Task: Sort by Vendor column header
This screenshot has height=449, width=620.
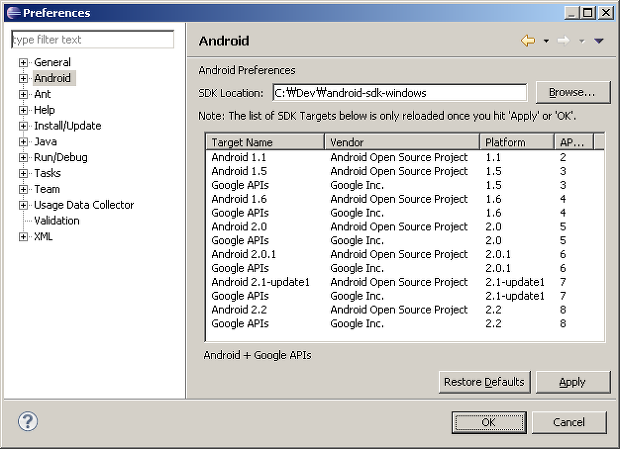Action: click(x=402, y=142)
